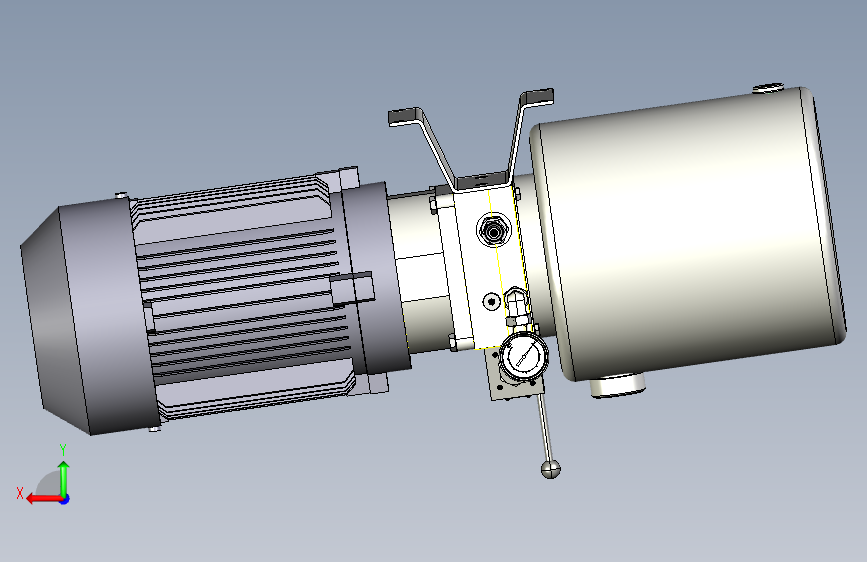The image size is (867, 562).
Task: Click the blue Z axis dot of the triad
Action: [64, 499]
